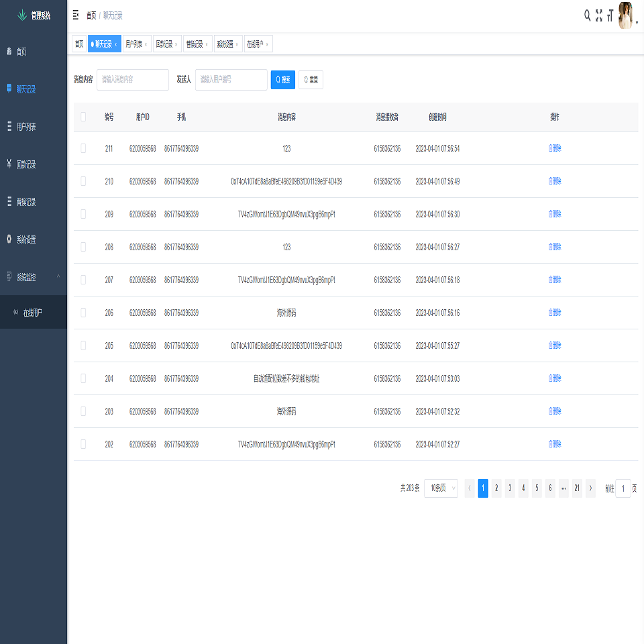Click the 用户列表 list icon in sidebar
The image size is (644, 644).
point(9,126)
